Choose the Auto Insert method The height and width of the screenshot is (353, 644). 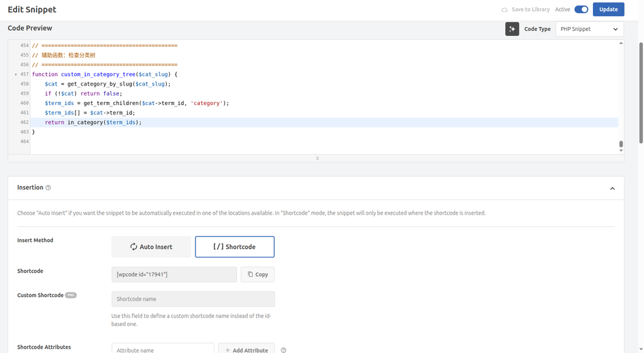click(x=151, y=247)
